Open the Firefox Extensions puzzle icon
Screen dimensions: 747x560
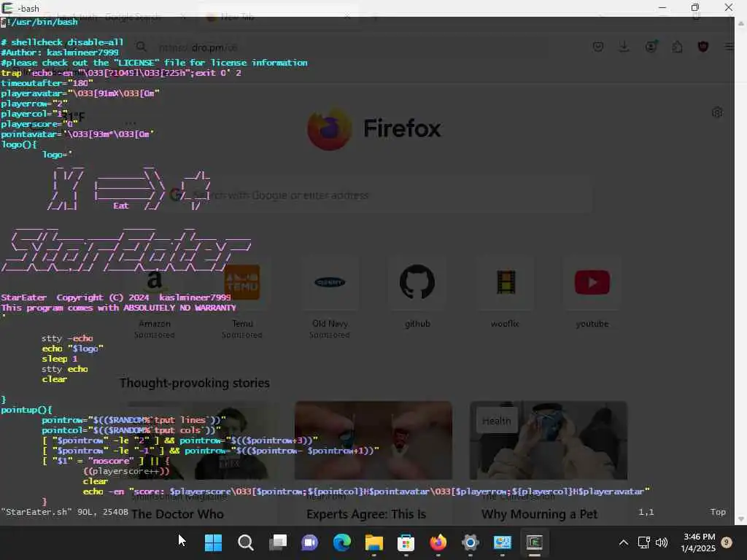click(678, 47)
